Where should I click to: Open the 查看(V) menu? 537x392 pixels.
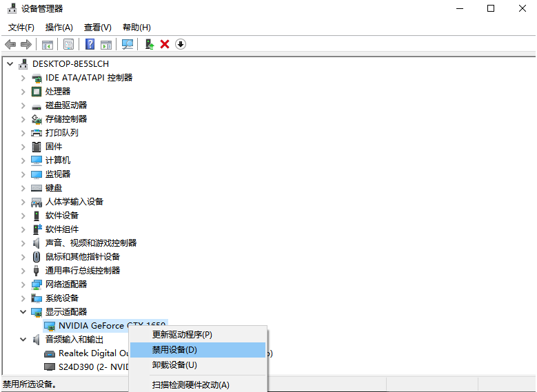pyautogui.click(x=97, y=27)
